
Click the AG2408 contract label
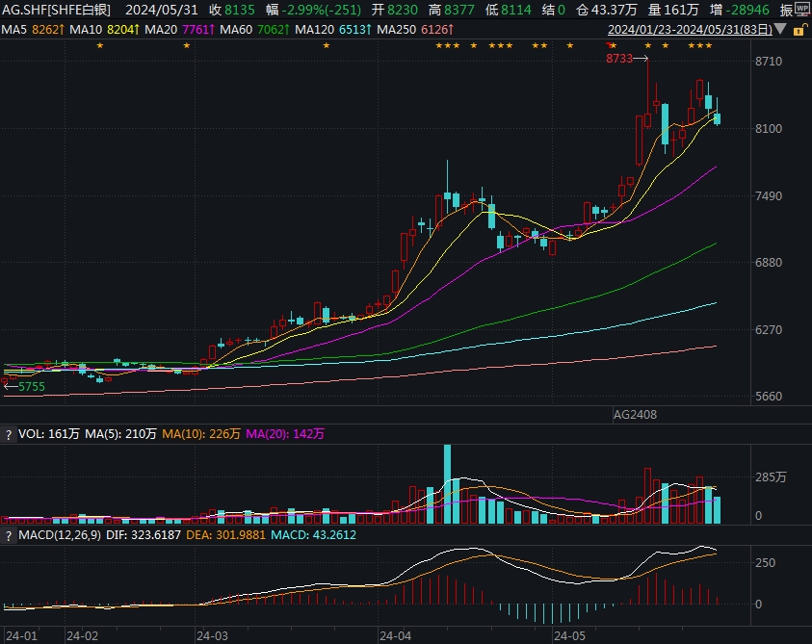point(635,415)
